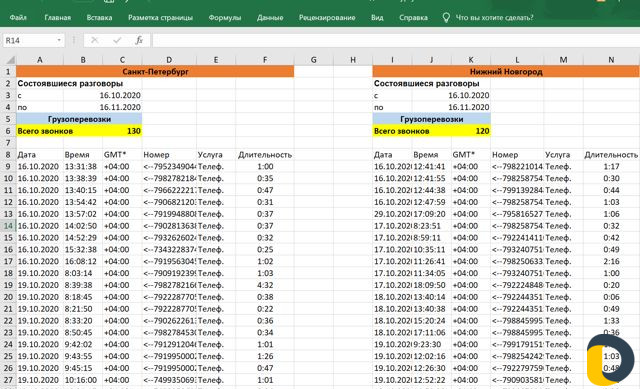Click the Номер header in column L
Viewport: 640px width, 389px height.
click(x=505, y=155)
